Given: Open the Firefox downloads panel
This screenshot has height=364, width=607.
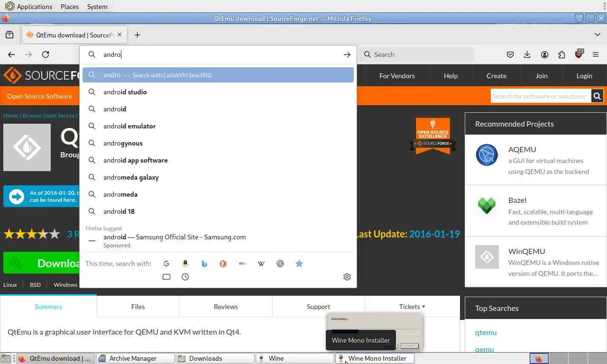Looking at the screenshot, I should (x=527, y=55).
